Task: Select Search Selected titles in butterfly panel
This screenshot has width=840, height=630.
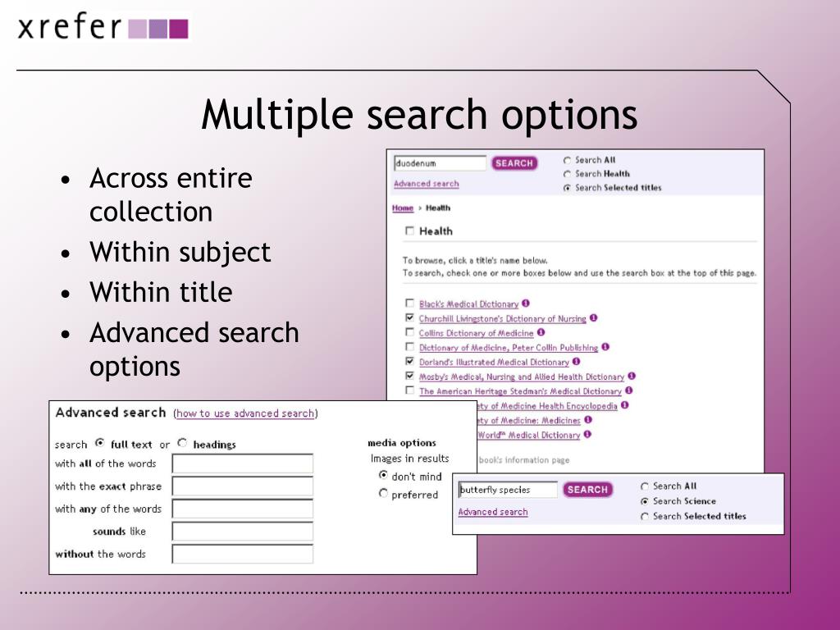Action: [x=645, y=517]
